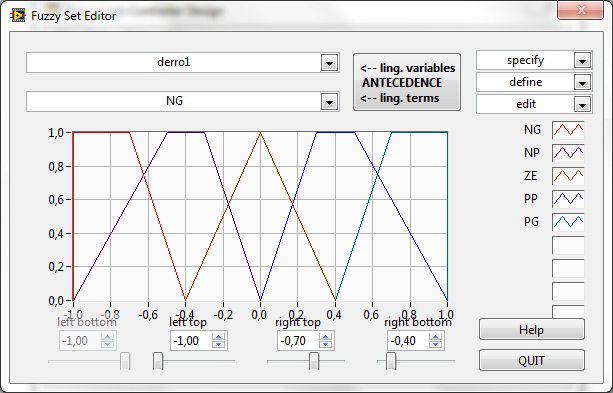Click the right top label

pos(298,322)
